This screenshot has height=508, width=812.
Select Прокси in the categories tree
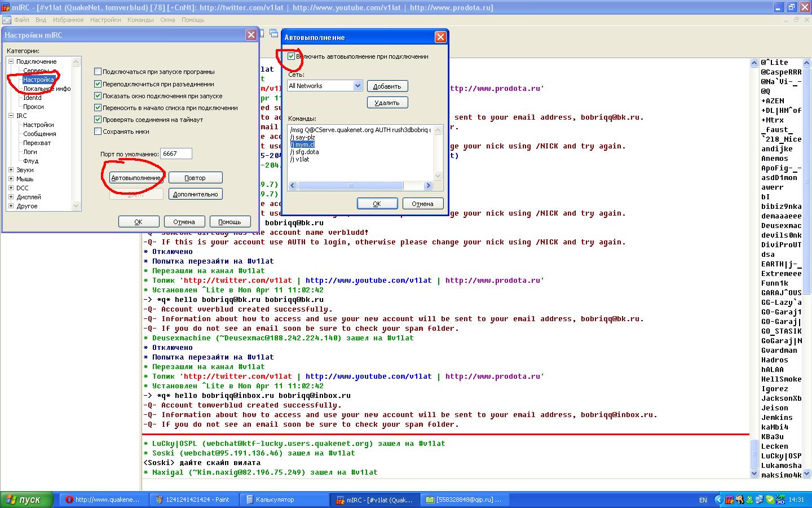(x=33, y=107)
